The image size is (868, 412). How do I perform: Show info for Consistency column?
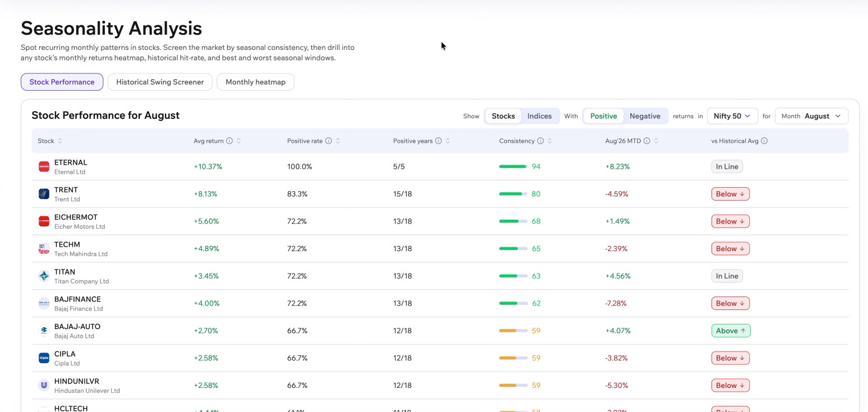point(541,141)
